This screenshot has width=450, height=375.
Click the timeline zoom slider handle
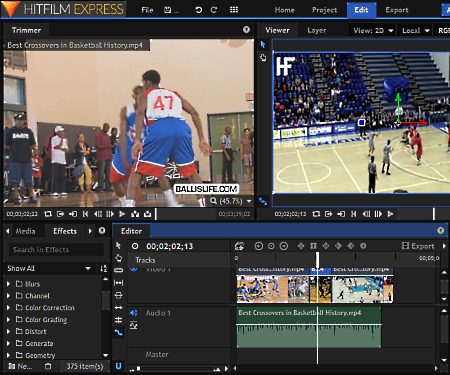138,368
